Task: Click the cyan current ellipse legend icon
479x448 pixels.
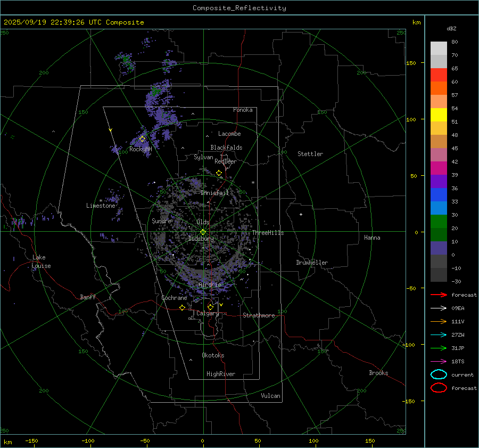Action: (x=439, y=374)
